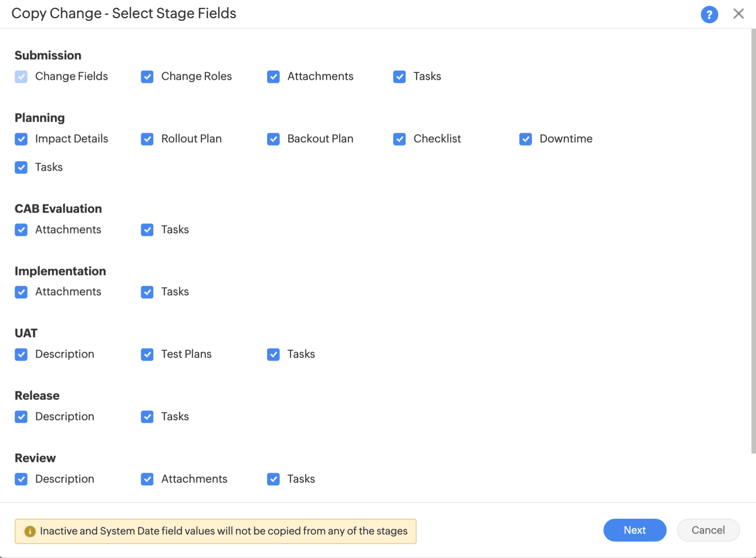This screenshot has width=756, height=558.
Task: Uncheck Test Plans in UAT
Action: (x=147, y=354)
